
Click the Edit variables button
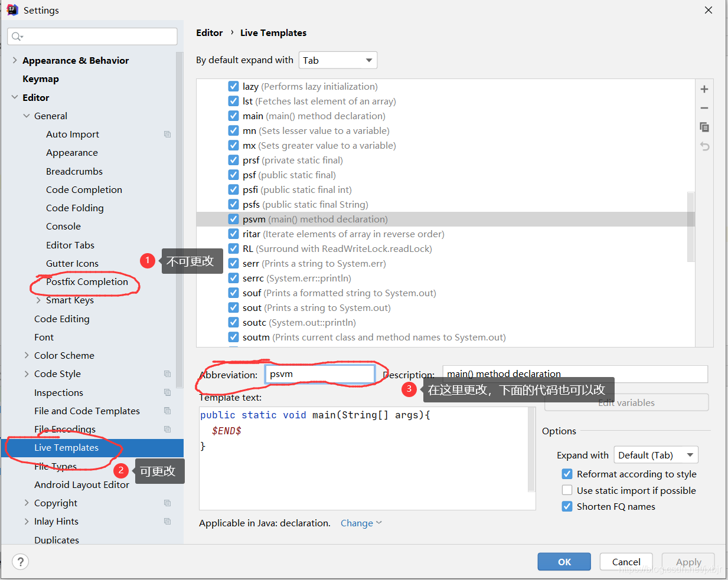point(626,402)
